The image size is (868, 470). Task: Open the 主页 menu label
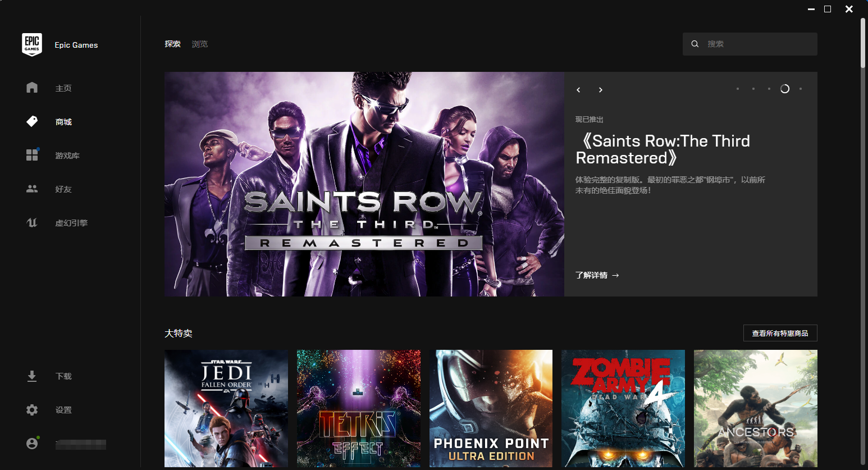coord(63,88)
